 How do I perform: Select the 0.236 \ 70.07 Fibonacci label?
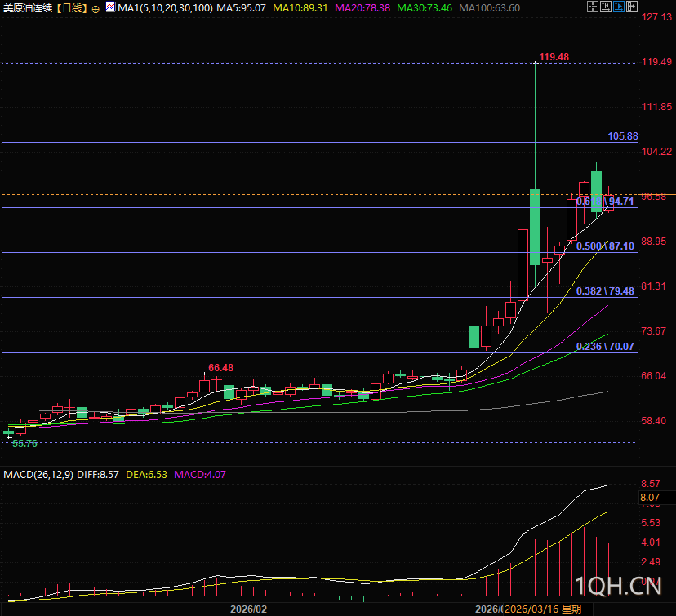pyautogui.click(x=605, y=347)
